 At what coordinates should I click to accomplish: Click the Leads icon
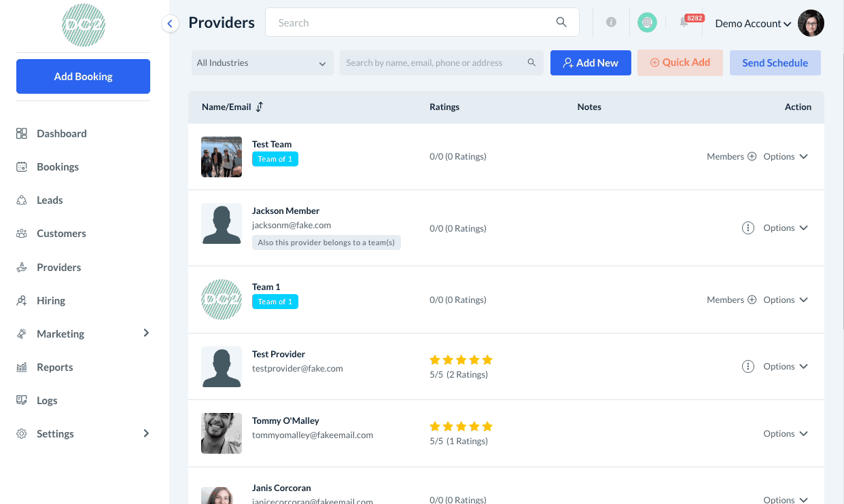[x=21, y=200]
